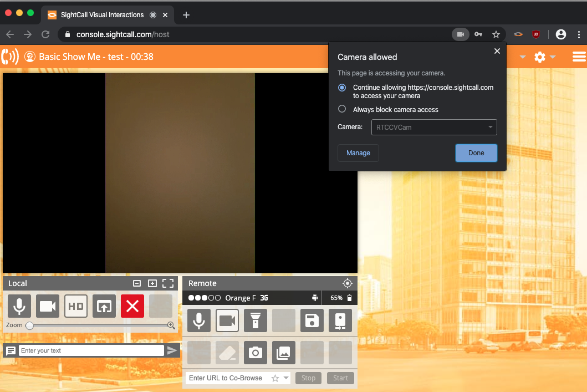Open the Chrome three-dot menu
The image size is (587, 392).
pyautogui.click(x=579, y=34)
